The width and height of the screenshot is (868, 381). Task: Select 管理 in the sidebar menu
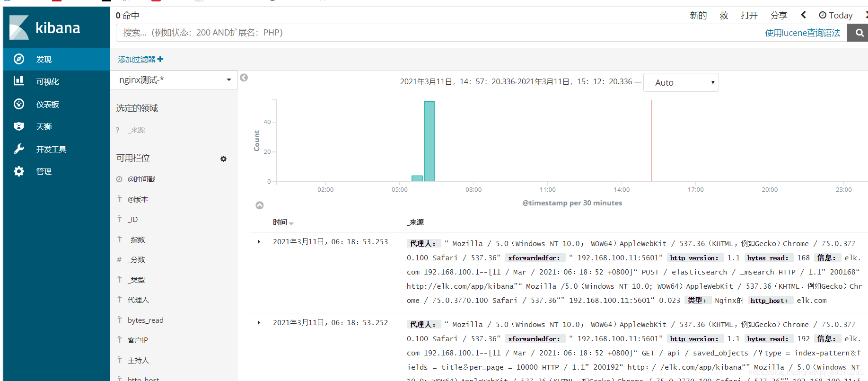click(x=44, y=171)
